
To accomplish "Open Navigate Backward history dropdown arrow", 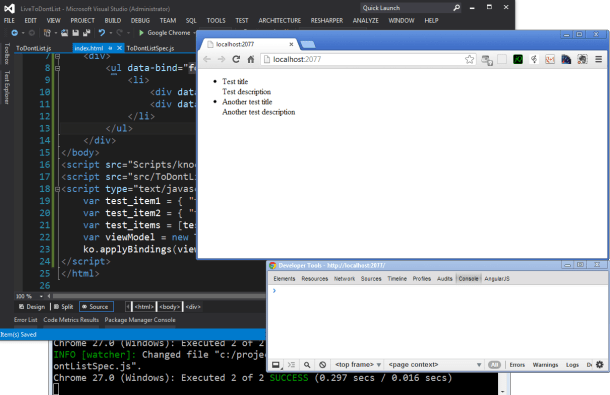I will coord(23,33).
